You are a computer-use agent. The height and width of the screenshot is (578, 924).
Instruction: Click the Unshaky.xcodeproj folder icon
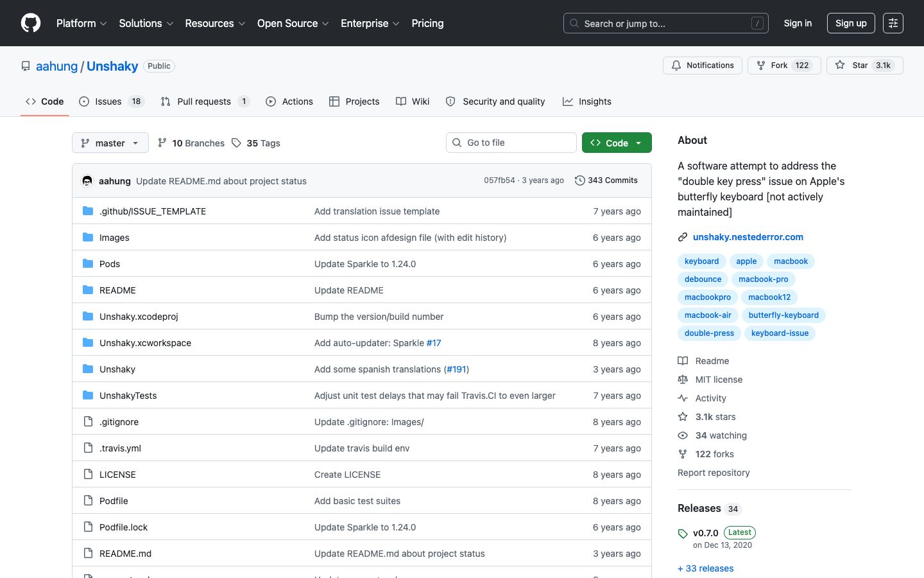point(88,317)
